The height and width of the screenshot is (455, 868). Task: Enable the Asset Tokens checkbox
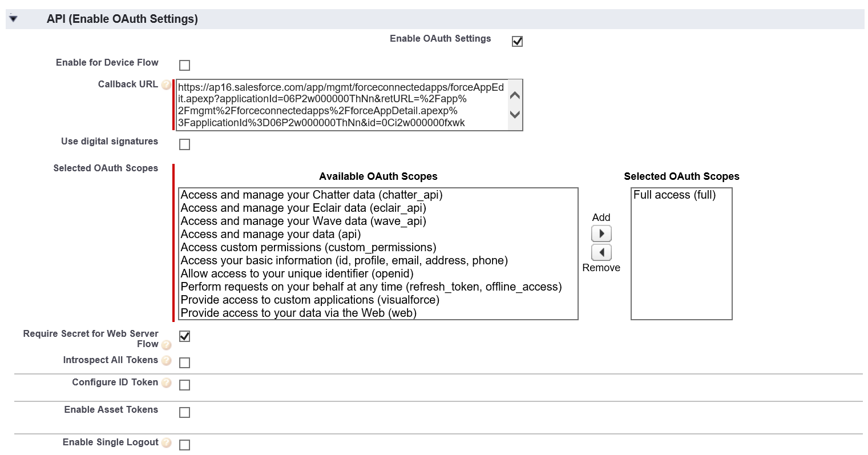pos(184,412)
